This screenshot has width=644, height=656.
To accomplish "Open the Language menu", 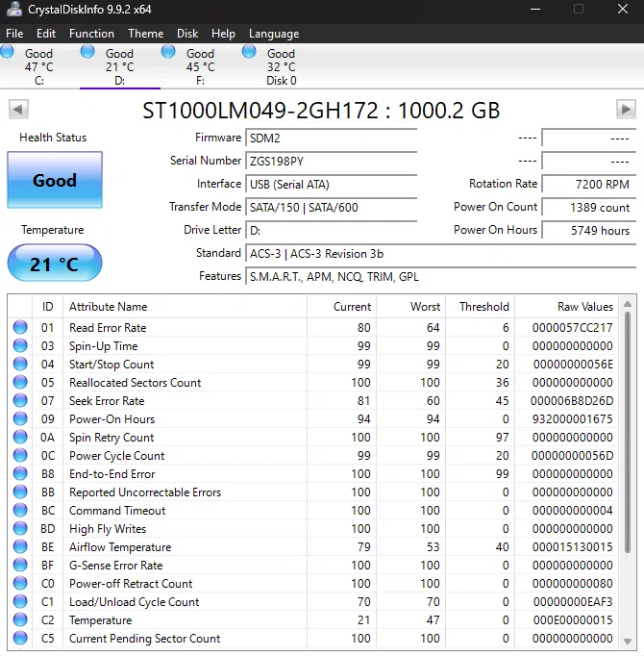I will pyautogui.click(x=274, y=34).
